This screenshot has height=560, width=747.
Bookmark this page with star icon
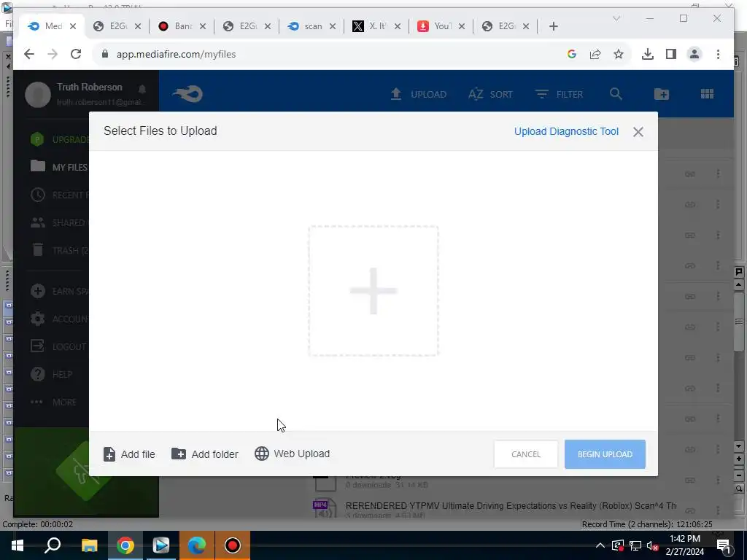[619, 54]
